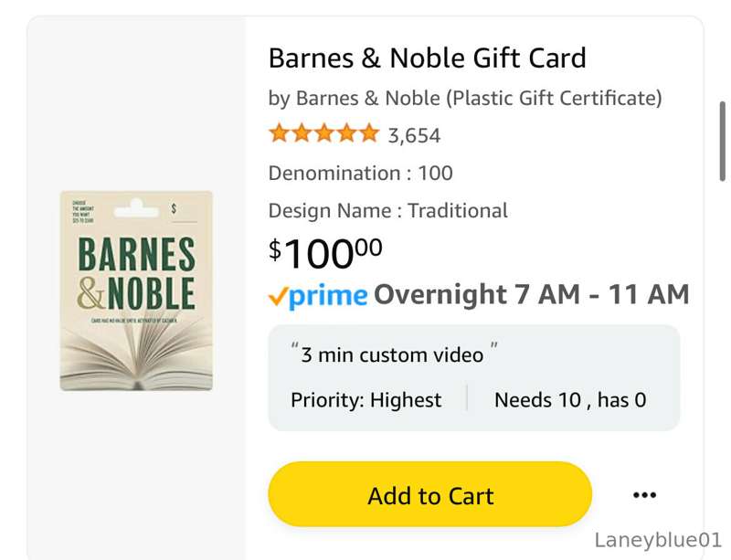Open the 3,654 reviews count
Screen dimensions: 731x560
tap(414, 136)
